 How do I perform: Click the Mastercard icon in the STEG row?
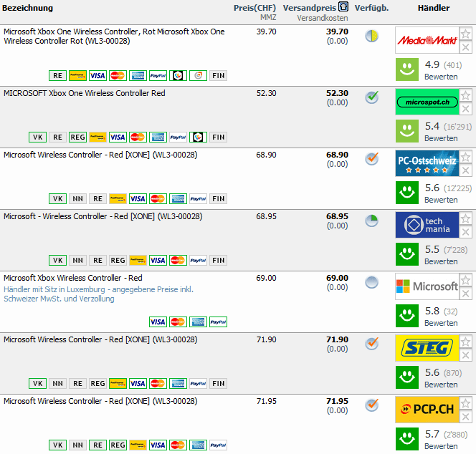158,383
